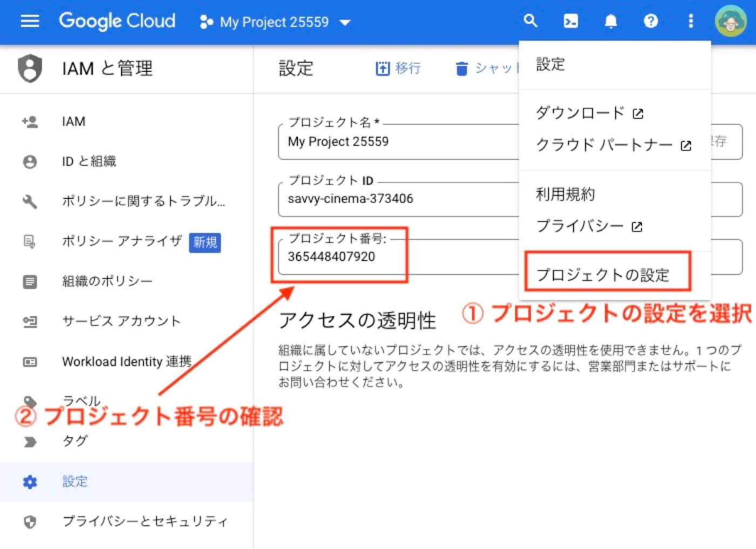756x549 pixels.
Task: Click the 設定 gear icon in sidebar
Action: click(30, 481)
